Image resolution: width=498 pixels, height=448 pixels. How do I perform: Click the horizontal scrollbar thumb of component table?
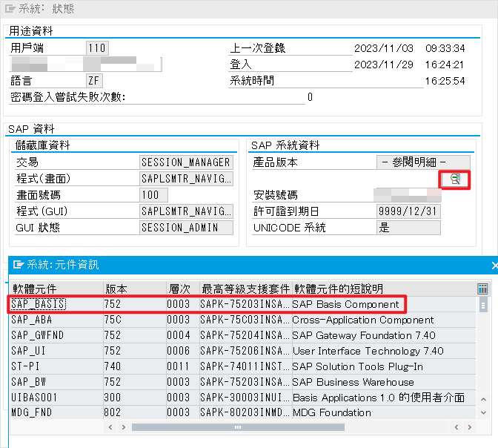coord(238,427)
